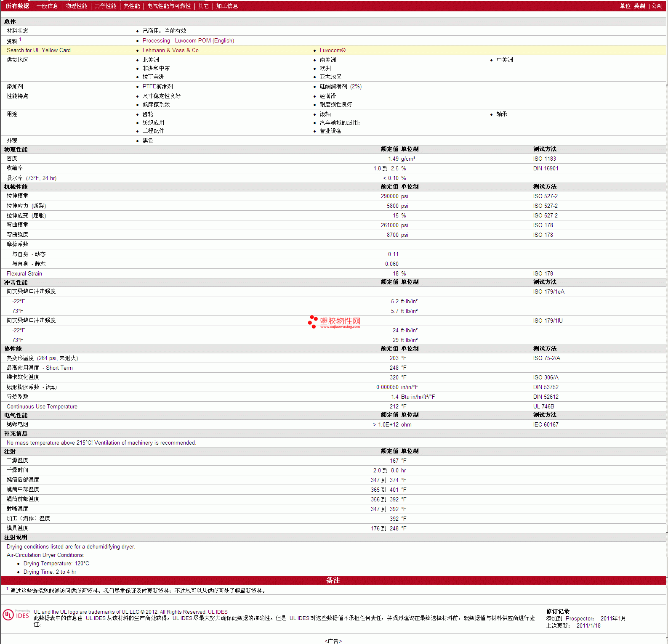Select the 黑色 appearance value

(148, 140)
